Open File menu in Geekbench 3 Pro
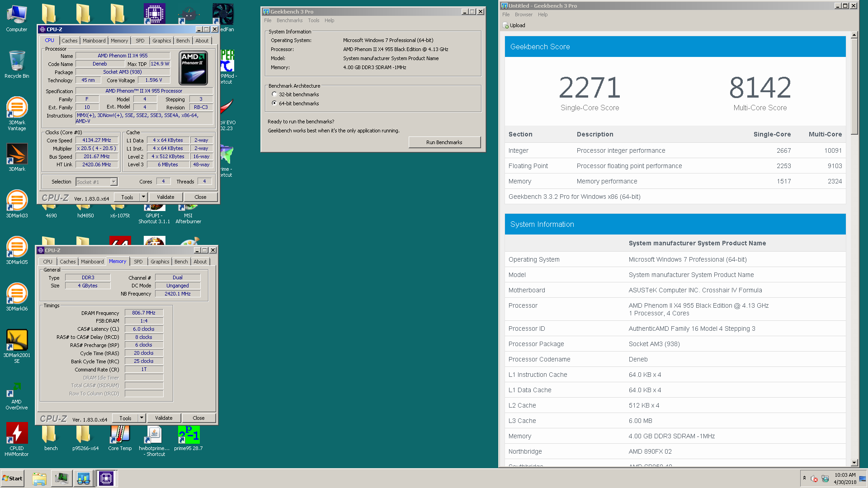This screenshot has height=488, width=868. click(x=268, y=20)
